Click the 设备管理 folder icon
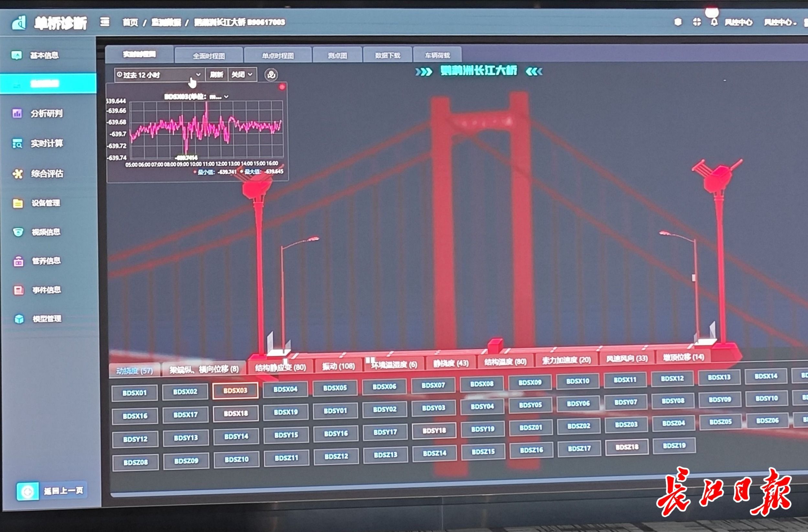 18,203
